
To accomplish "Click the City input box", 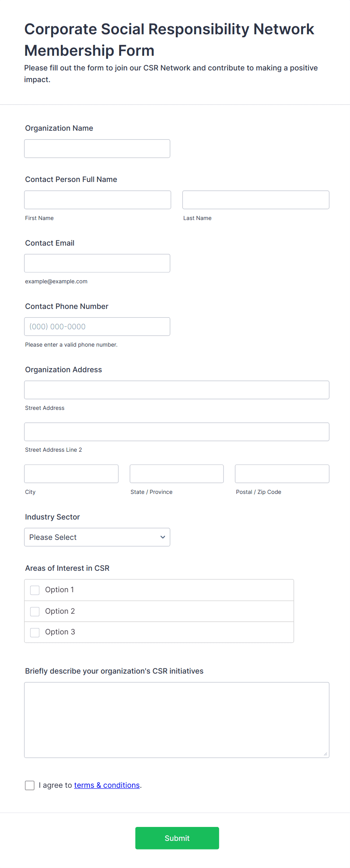I will 72,474.
